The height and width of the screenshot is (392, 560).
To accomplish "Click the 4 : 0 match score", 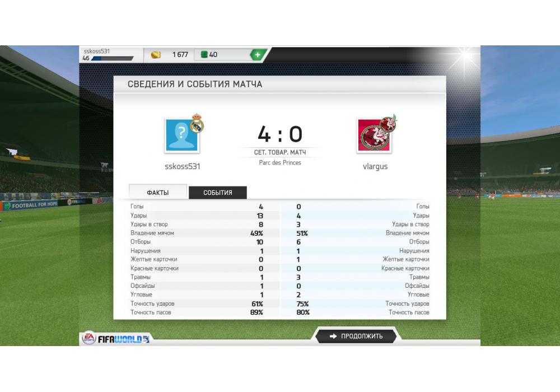I will tap(280, 134).
